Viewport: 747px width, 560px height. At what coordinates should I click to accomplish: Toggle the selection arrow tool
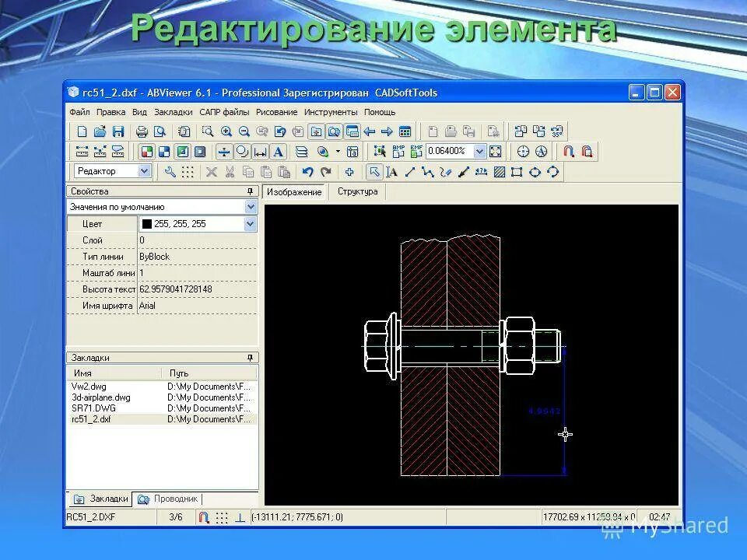coord(374,172)
